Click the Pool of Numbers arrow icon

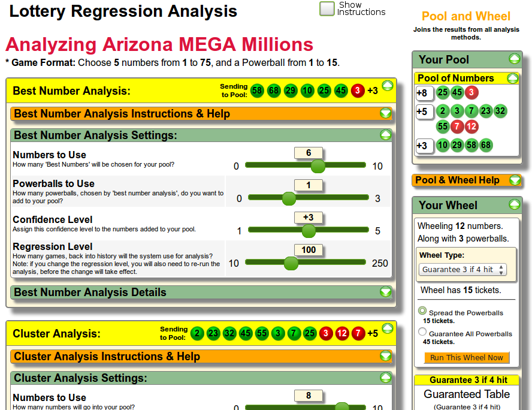(512, 79)
